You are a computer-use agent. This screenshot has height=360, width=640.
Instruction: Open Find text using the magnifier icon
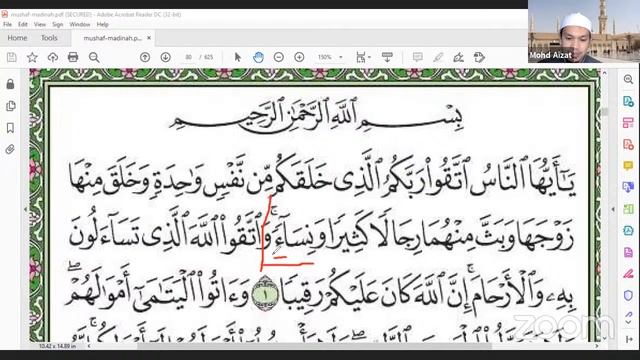point(94,57)
